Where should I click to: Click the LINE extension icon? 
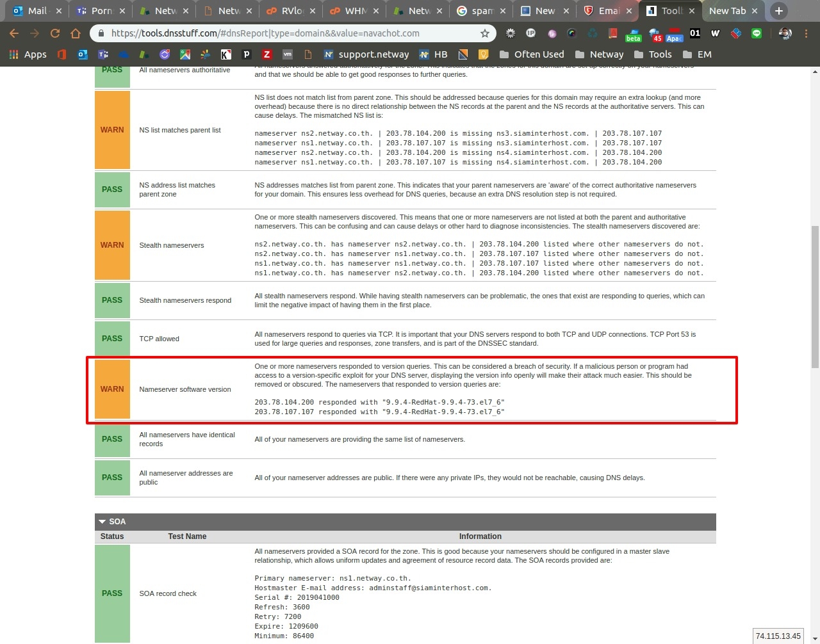click(x=757, y=33)
